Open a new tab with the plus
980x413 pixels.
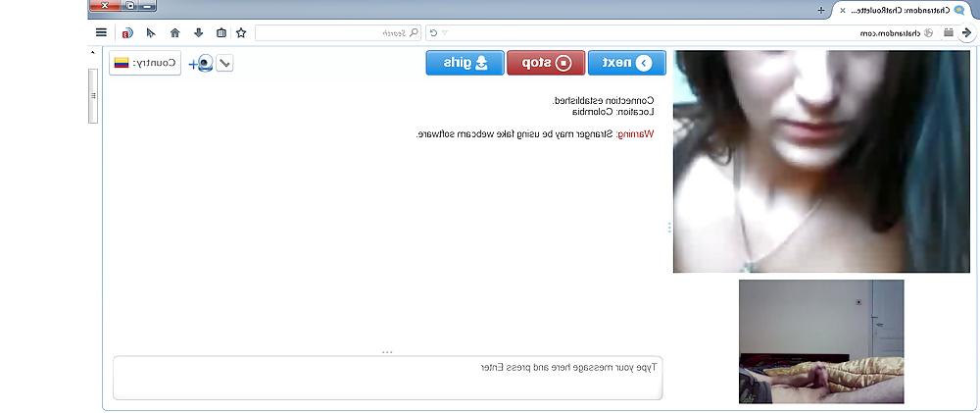820,10
